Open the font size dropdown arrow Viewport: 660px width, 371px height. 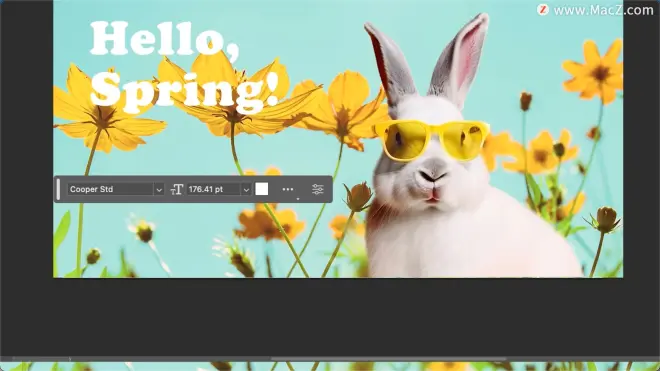tap(246, 190)
